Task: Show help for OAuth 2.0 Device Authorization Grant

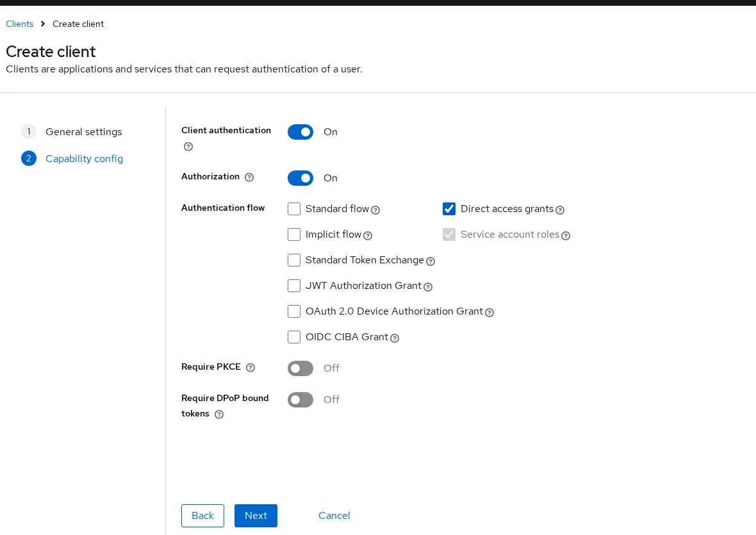Action: pyautogui.click(x=489, y=312)
